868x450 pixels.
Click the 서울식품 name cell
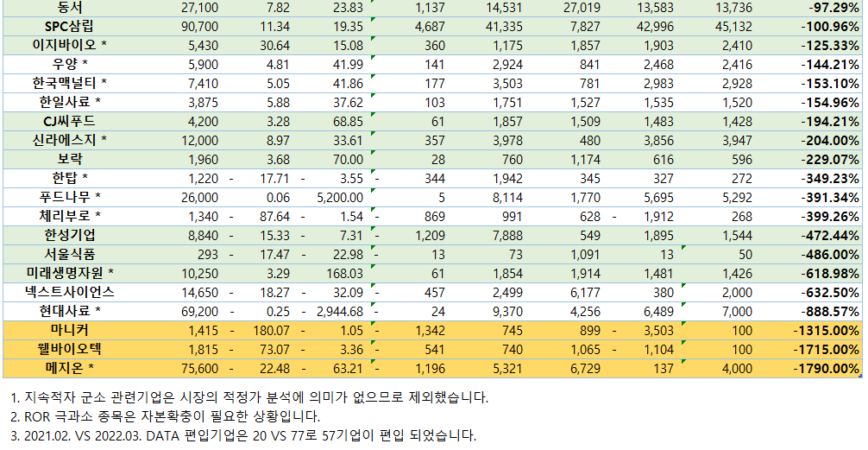[70, 253]
